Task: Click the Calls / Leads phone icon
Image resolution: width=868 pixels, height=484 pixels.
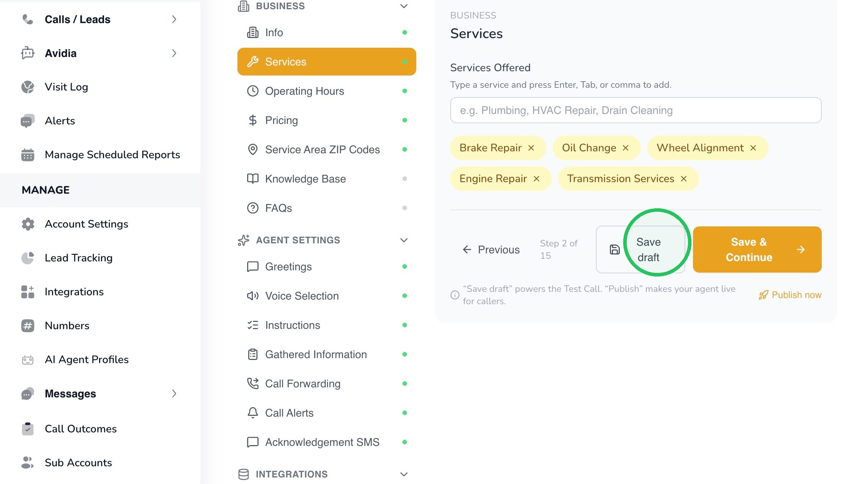Action: tap(27, 19)
